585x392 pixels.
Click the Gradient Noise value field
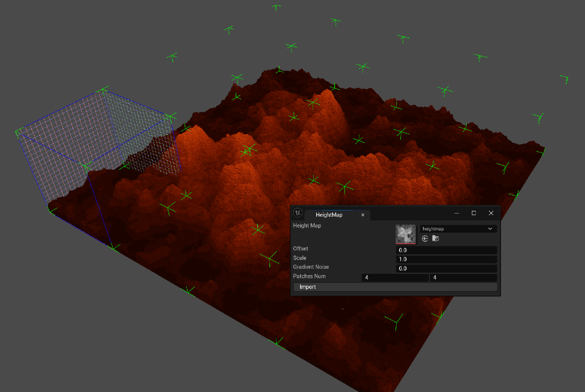coord(446,268)
